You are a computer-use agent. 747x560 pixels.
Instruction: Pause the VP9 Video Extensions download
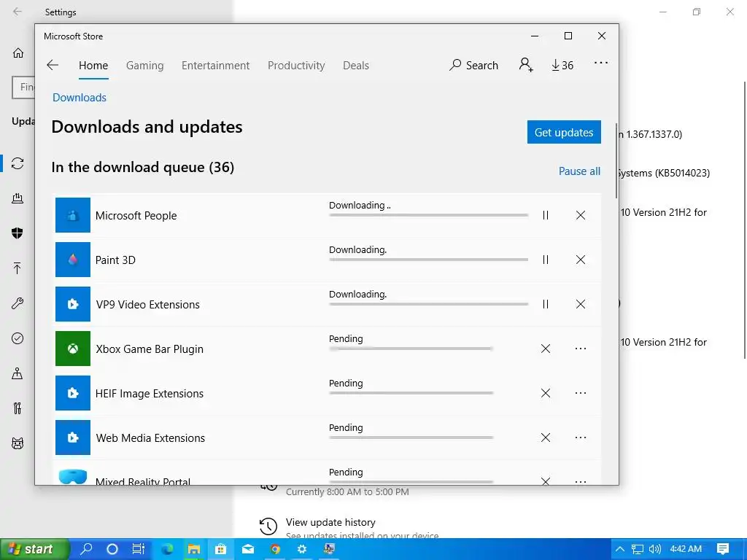[x=546, y=304]
